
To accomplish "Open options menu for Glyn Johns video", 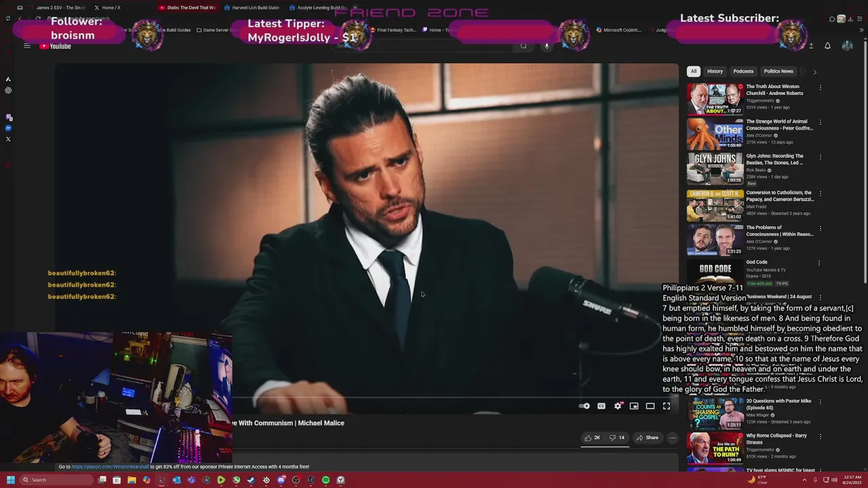I will tap(820, 157).
